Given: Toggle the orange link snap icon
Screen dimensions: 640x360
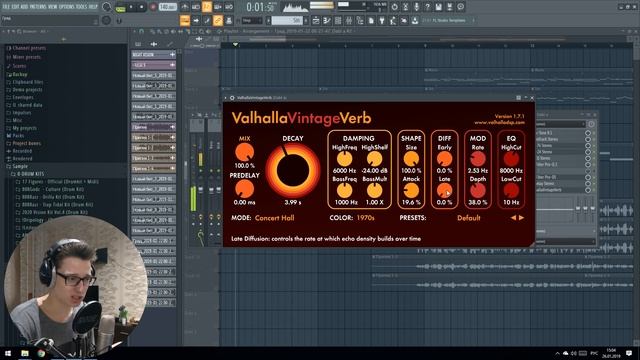Looking at the screenshot, I should tap(218, 20).
